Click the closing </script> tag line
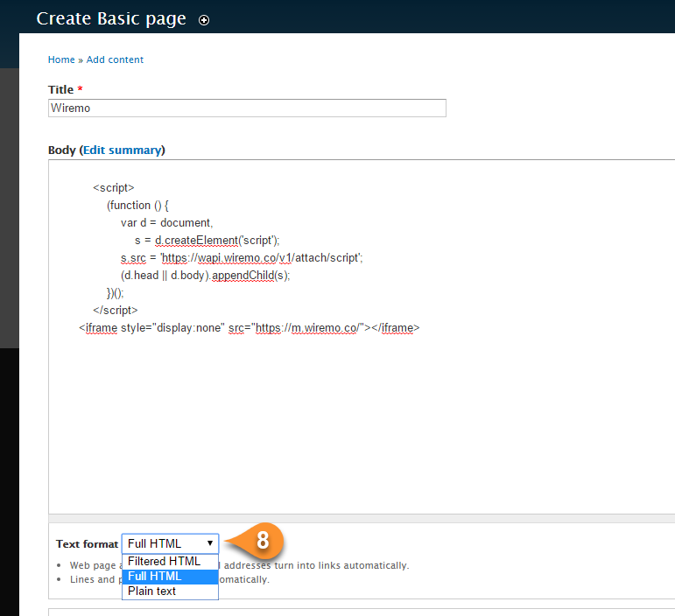The image size is (675, 616). point(116,310)
